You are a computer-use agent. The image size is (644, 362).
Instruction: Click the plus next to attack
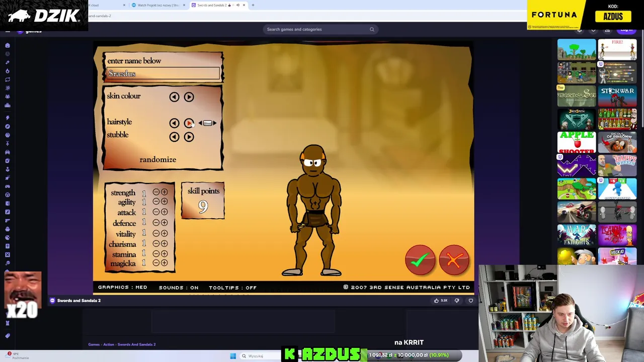coord(165,212)
